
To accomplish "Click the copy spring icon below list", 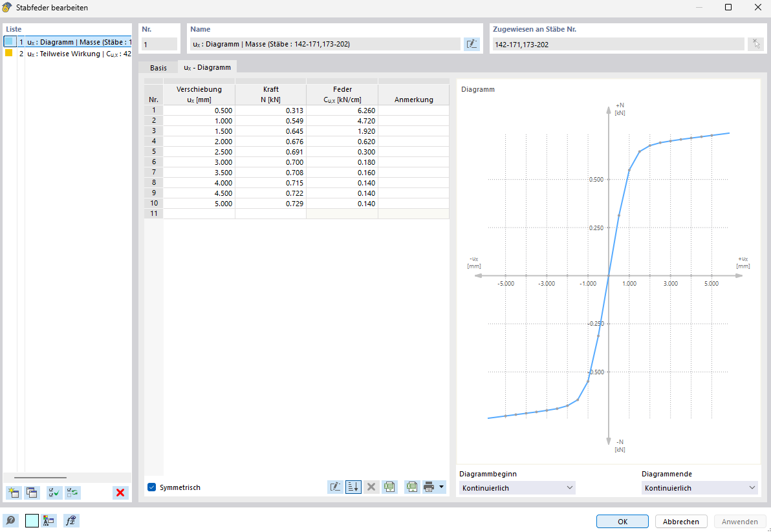I will tap(32, 493).
